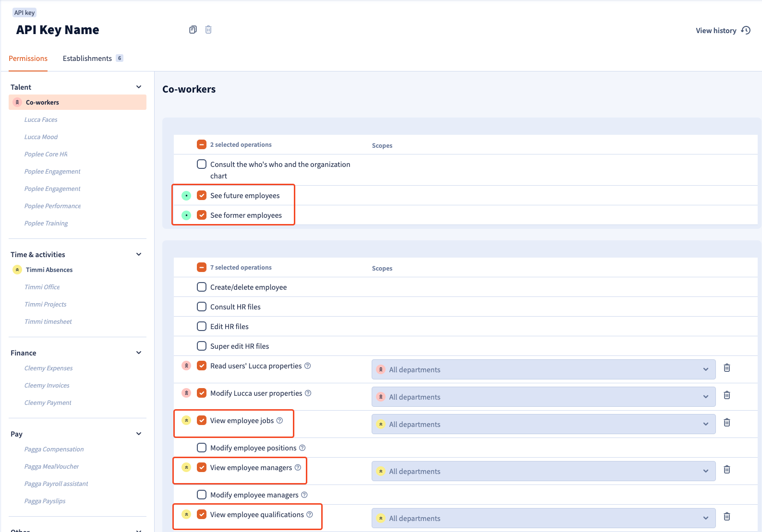The image size is (762, 532).
Task: Delete the Read users' Lucca properties scope
Action: point(727,368)
